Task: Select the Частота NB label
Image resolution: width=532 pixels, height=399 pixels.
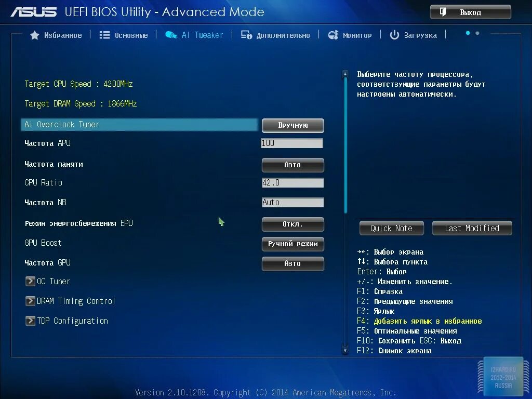Action: point(46,203)
